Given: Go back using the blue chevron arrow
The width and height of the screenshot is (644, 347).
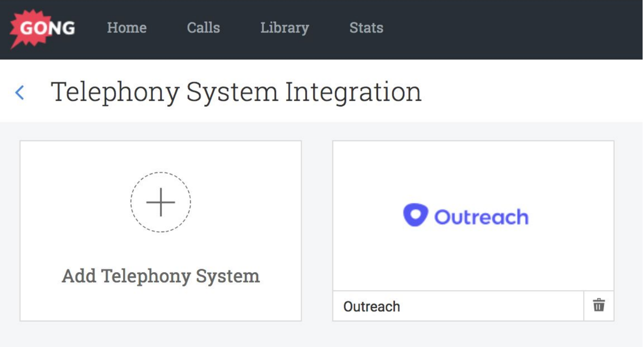Looking at the screenshot, I should tap(20, 92).
